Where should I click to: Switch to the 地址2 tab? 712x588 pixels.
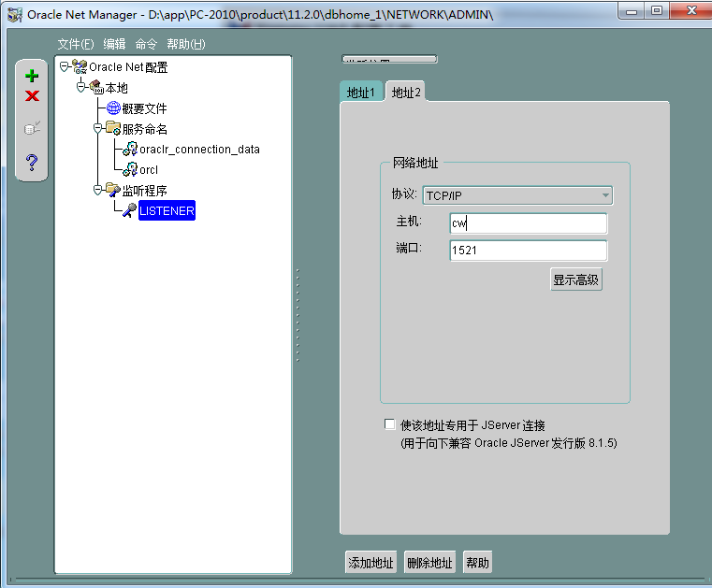point(406,93)
